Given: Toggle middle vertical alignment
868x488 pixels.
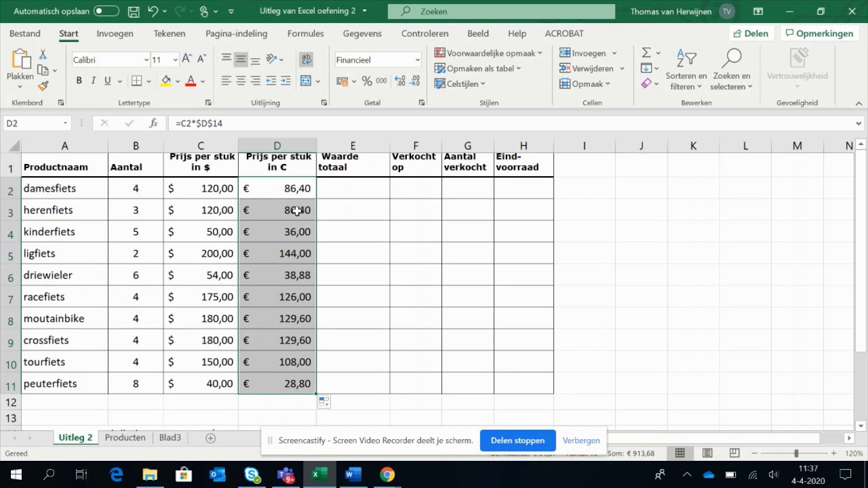Looking at the screenshot, I should [241, 60].
